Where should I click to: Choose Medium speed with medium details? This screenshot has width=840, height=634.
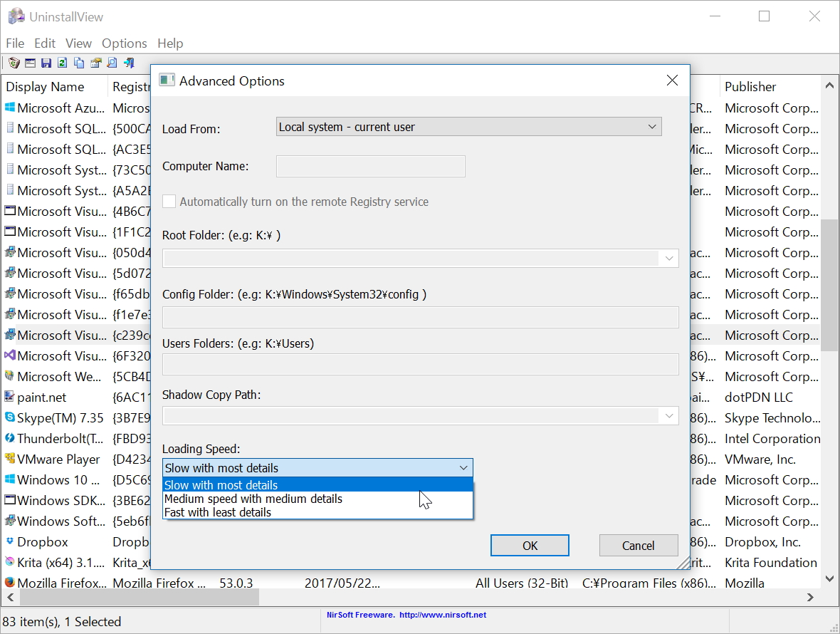pyautogui.click(x=318, y=499)
